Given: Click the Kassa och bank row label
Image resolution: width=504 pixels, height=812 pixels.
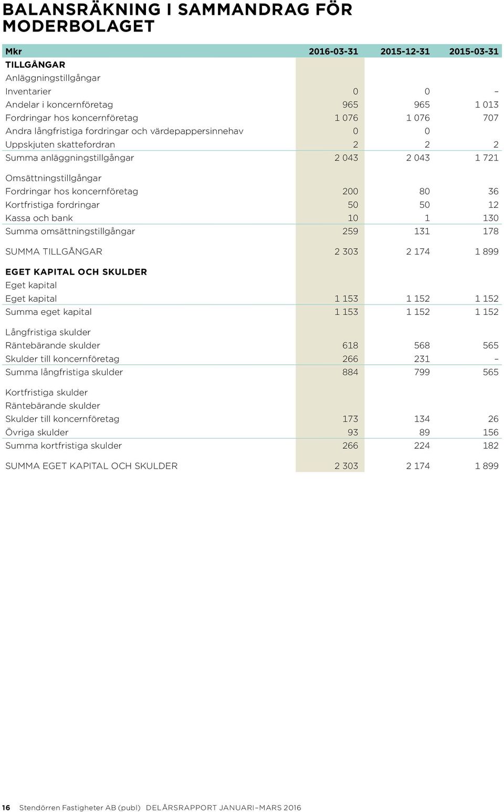Looking at the screenshot, I should click(39, 218).
